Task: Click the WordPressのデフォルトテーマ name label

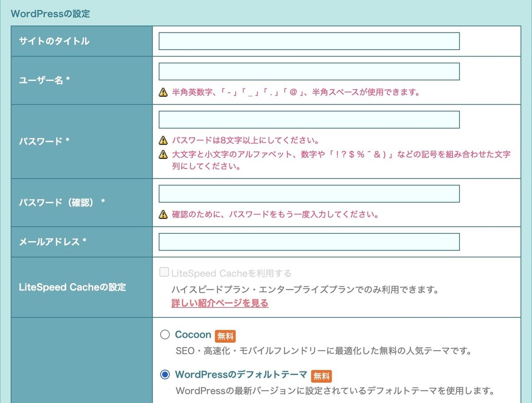Action: pyautogui.click(x=241, y=374)
